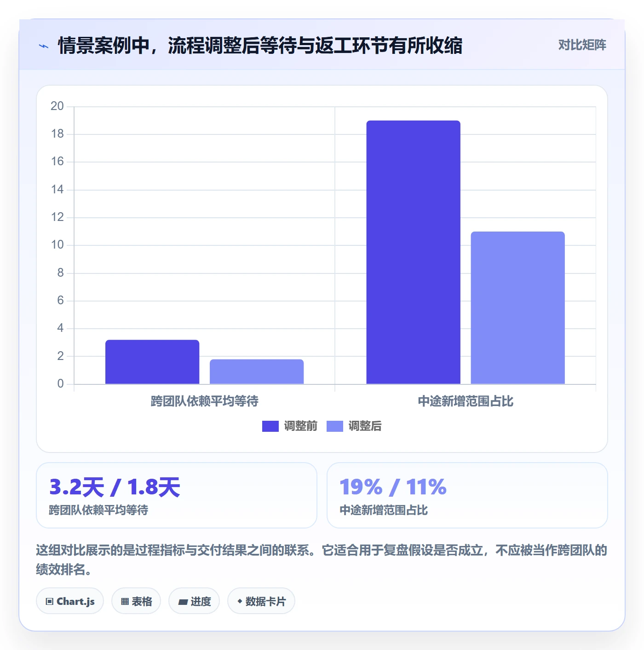This screenshot has height=650, width=644.
Task: Click the diamond icon in 数据卡片 chip
Action: tap(240, 601)
